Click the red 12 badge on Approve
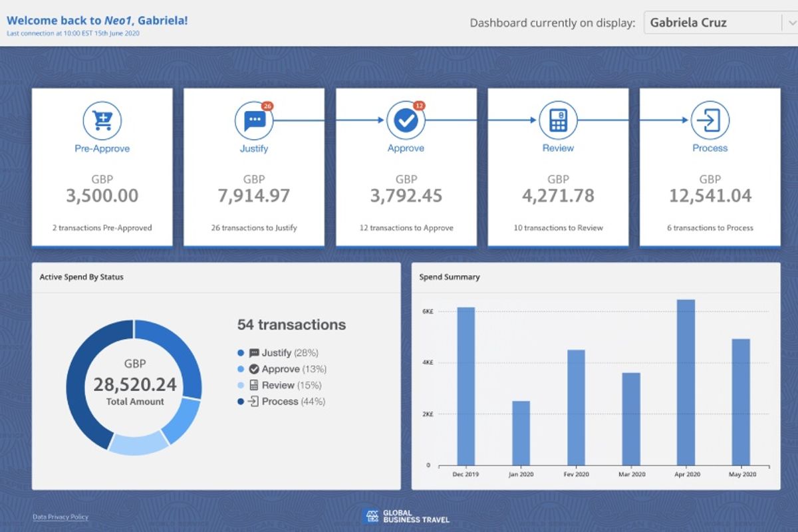 tap(418, 106)
